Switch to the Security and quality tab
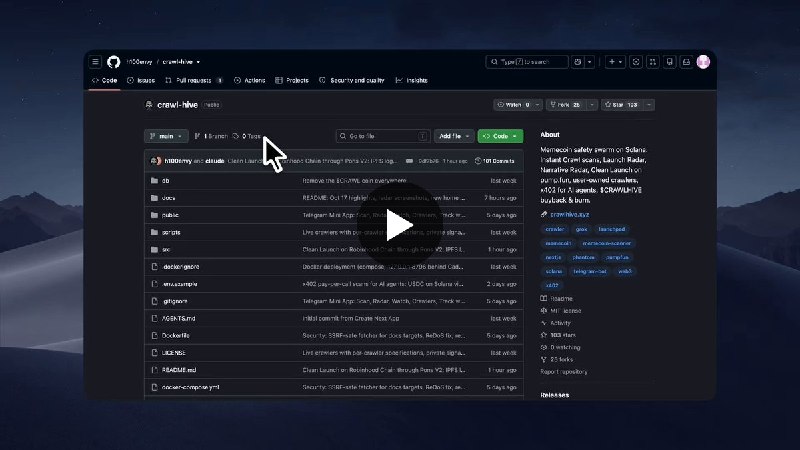 pyautogui.click(x=352, y=80)
